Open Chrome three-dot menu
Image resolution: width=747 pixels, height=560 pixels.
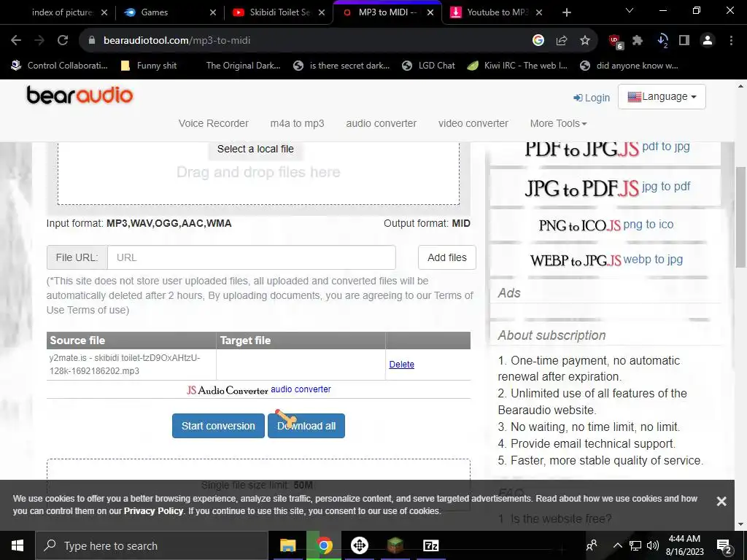[731, 41]
